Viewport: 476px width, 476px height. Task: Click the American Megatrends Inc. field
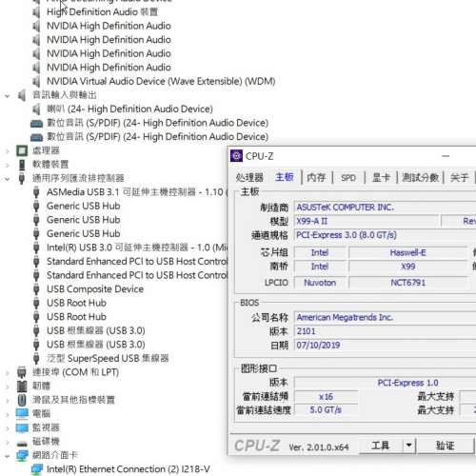(x=385, y=317)
